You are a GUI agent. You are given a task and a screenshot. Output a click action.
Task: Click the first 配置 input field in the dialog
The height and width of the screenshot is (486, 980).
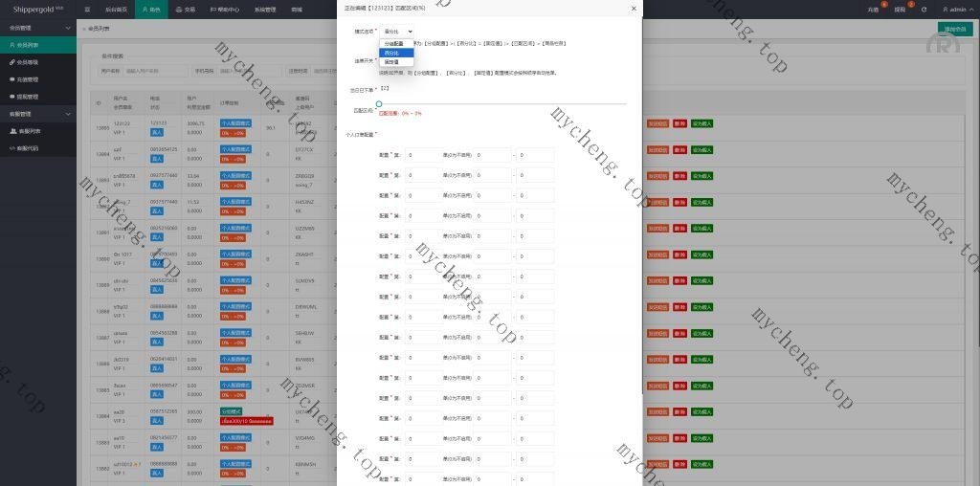pos(422,154)
